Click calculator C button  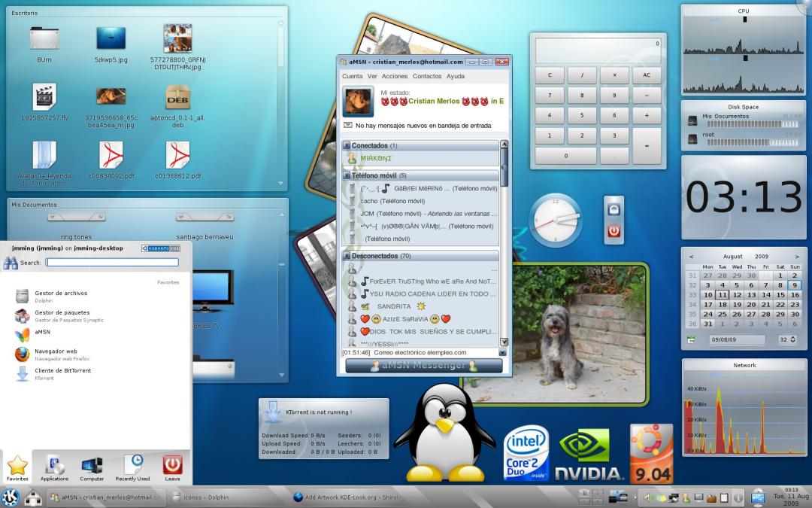[x=550, y=75]
